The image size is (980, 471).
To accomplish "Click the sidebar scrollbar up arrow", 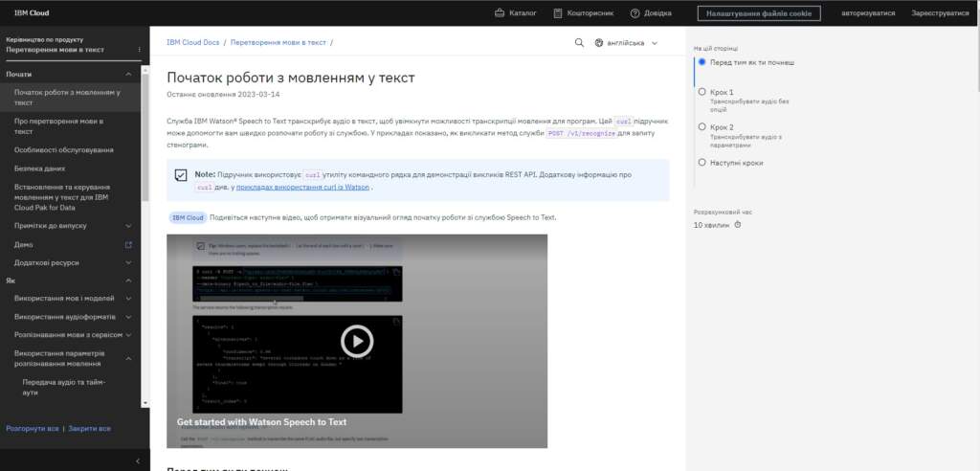I will [145, 70].
